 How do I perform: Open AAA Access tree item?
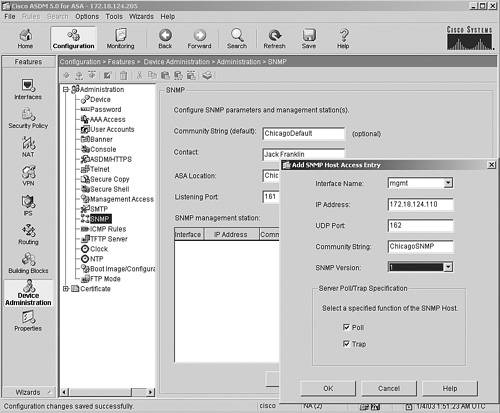[x=107, y=119]
